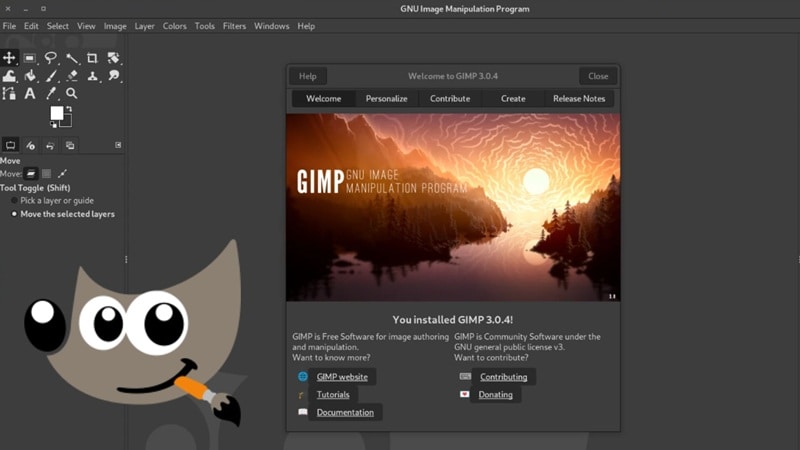Open the Images tab icon
Viewport: 800px width, 450px height.
point(70,145)
